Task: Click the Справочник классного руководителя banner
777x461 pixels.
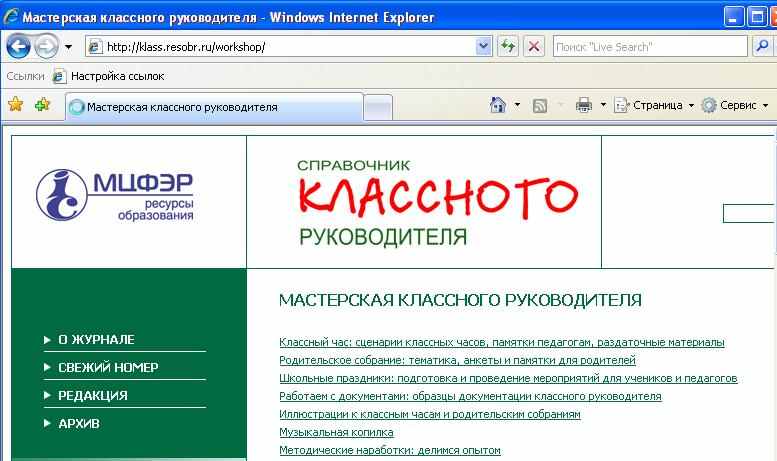Action: 437,203
